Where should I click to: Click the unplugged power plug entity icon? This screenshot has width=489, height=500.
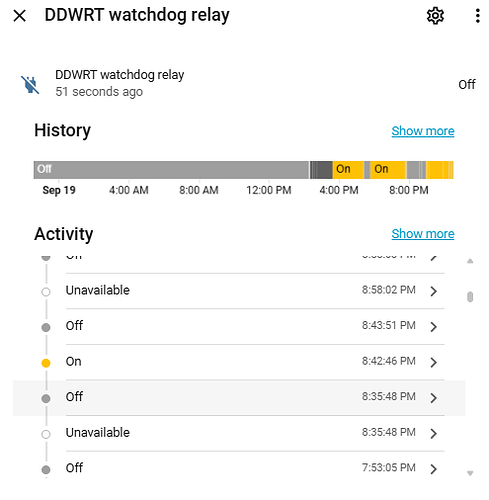tap(30, 84)
